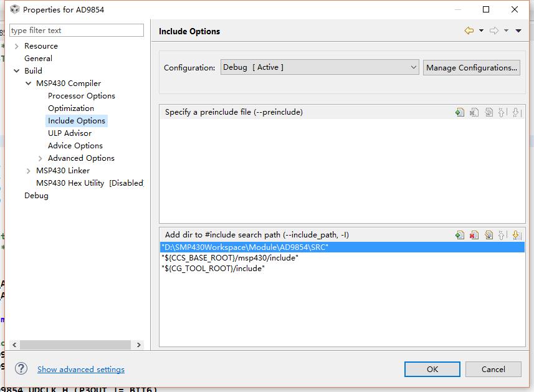Move the selected include path down
534x392 pixels.
pyautogui.click(x=516, y=235)
